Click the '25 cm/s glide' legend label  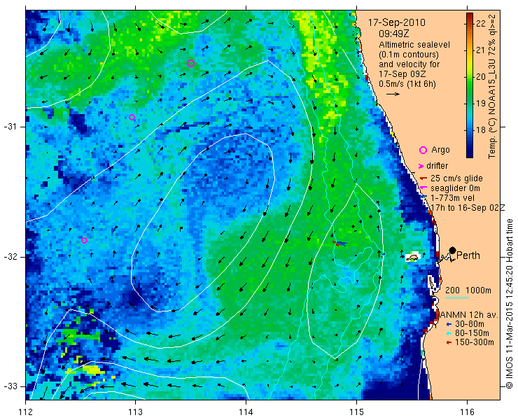pyautogui.click(x=456, y=178)
